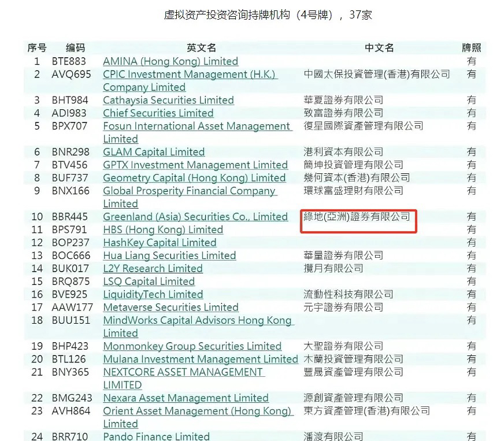Open Orient Asset Management (Hong Kong) link
This screenshot has width=504, height=441.
click(198, 417)
